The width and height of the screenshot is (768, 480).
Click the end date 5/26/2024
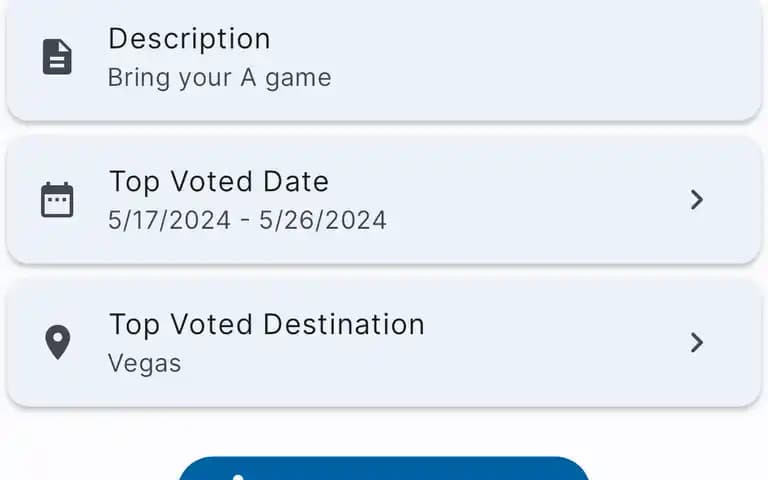(x=323, y=220)
